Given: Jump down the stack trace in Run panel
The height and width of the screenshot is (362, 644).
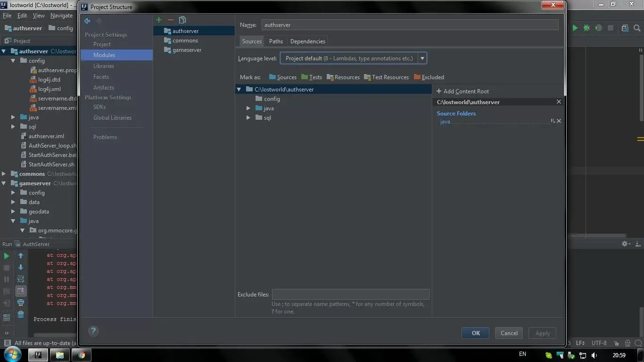Looking at the screenshot, I should pyautogui.click(x=21, y=267).
